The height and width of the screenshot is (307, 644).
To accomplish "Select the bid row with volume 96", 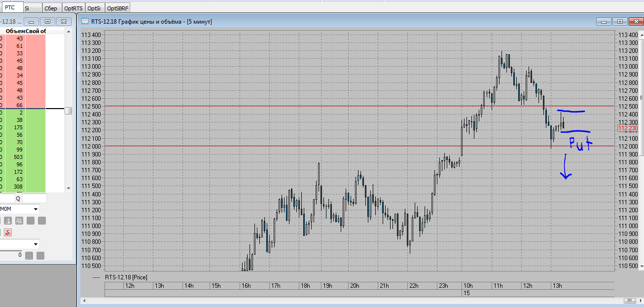I will [x=23, y=164].
